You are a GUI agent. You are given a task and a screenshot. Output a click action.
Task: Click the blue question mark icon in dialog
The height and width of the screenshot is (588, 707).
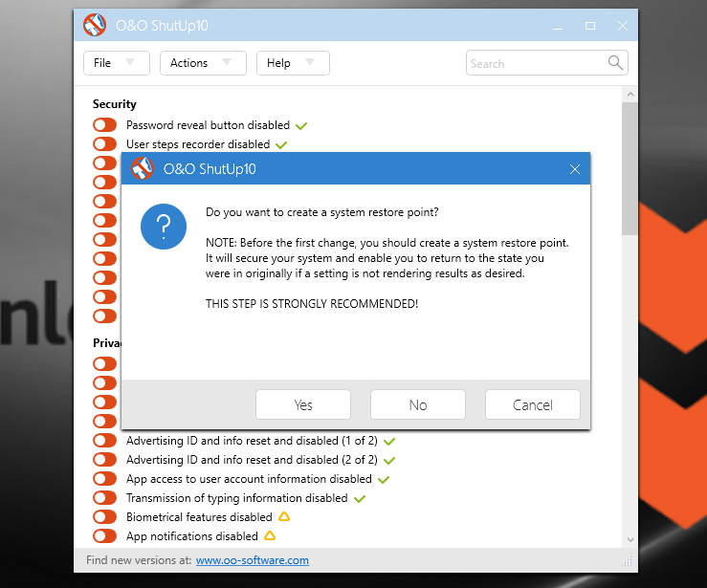point(164,227)
